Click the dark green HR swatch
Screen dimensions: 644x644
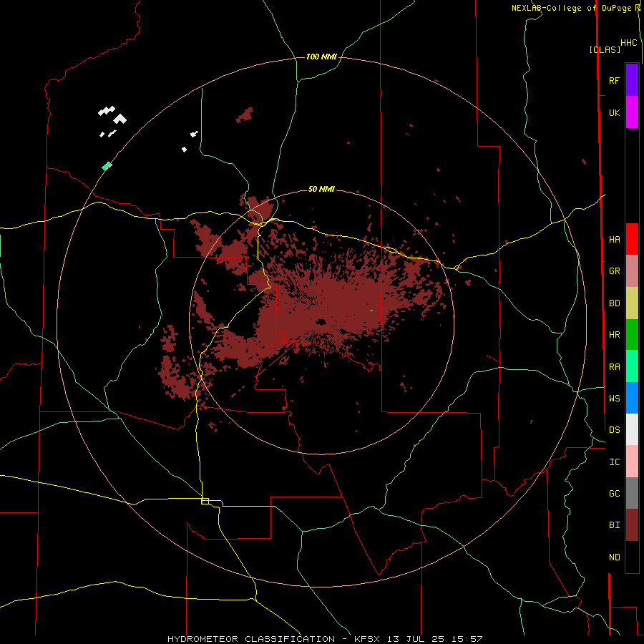coord(632,335)
